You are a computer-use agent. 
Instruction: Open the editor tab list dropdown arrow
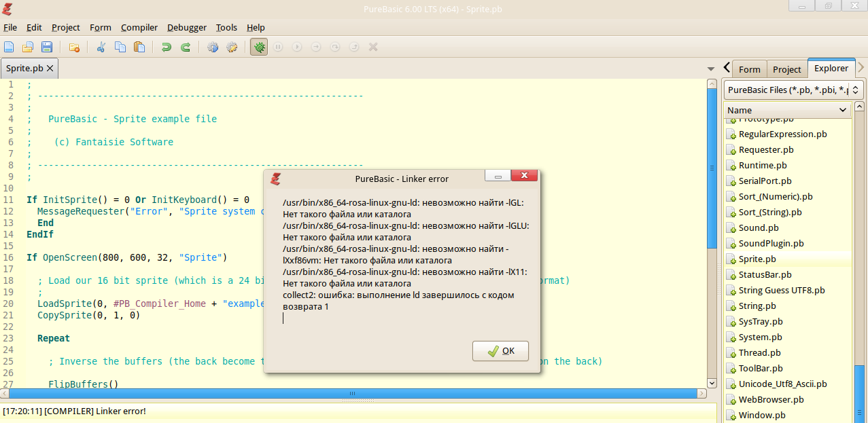(711, 69)
